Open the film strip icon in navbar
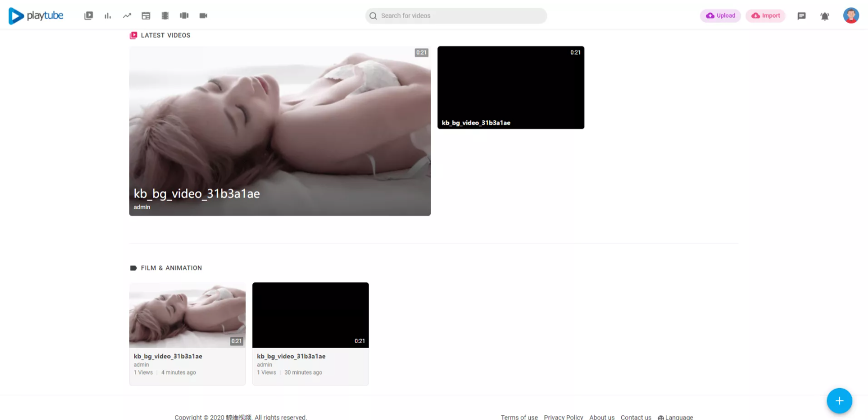The width and height of the screenshot is (868, 420). [165, 16]
